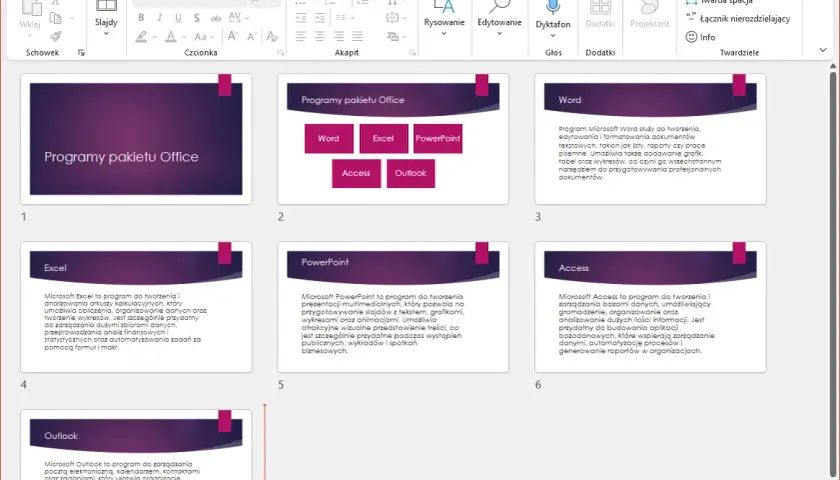
Task: Open the font color dropdown arrow
Action: (184, 37)
